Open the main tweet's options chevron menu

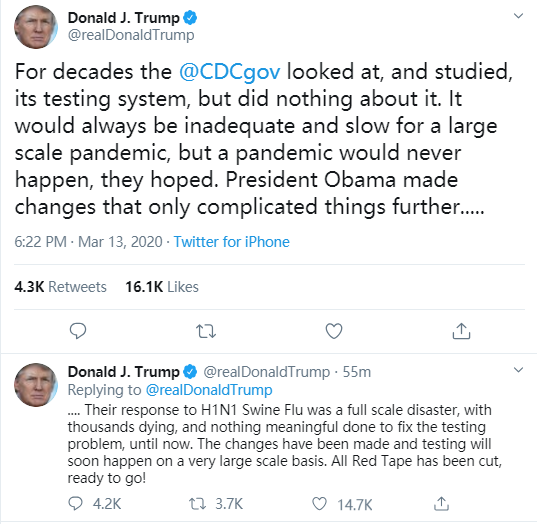pyautogui.click(x=519, y=16)
